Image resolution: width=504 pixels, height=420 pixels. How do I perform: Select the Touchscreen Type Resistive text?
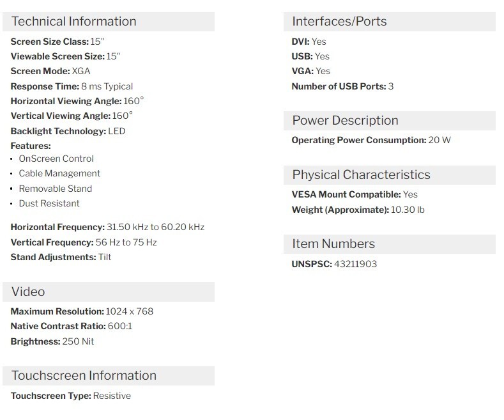click(112, 396)
